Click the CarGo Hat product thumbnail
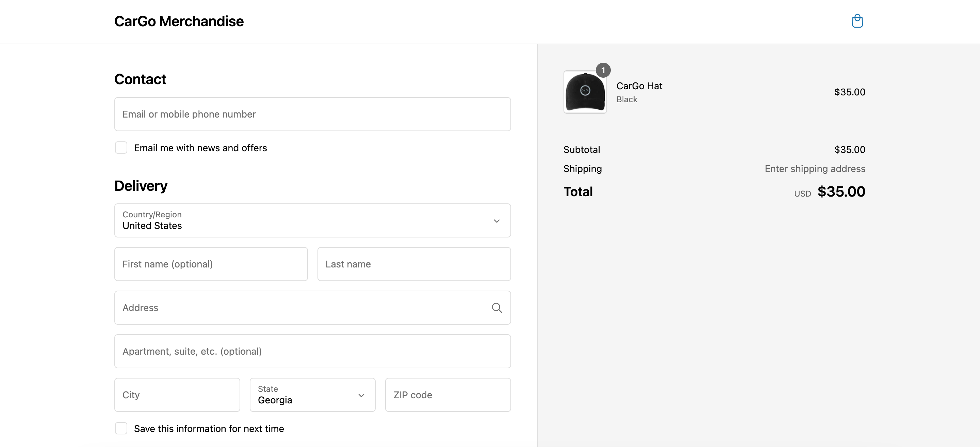The height and width of the screenshot is (447, 980). click(585, 92)
